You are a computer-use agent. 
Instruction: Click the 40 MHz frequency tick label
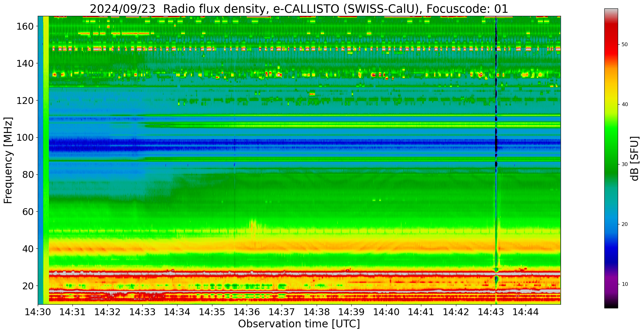click(x=28, y=249)
